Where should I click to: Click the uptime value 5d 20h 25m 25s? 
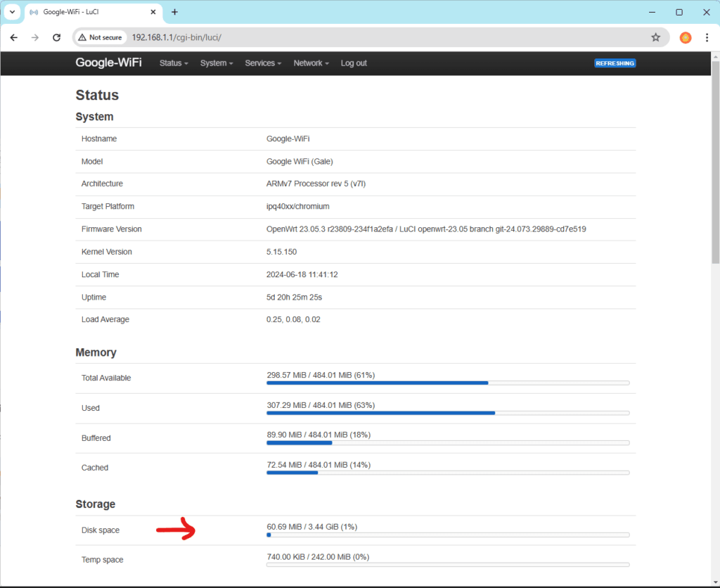coord(295,298)
